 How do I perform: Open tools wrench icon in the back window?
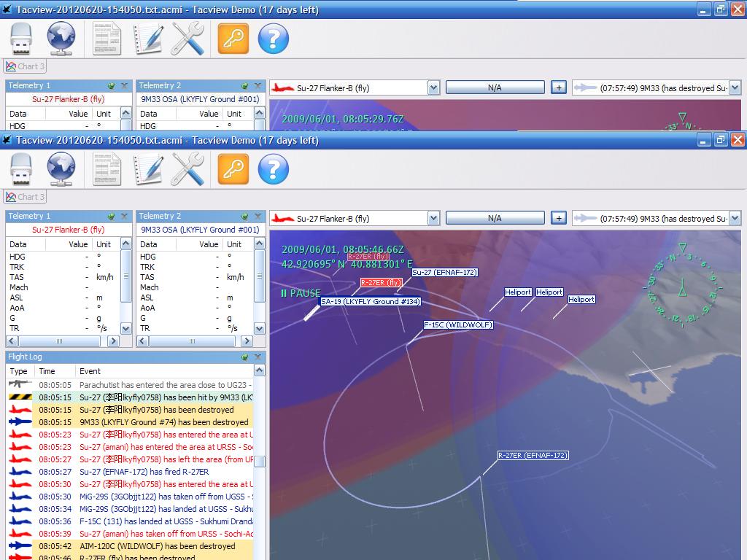click(x=187, y=38)
